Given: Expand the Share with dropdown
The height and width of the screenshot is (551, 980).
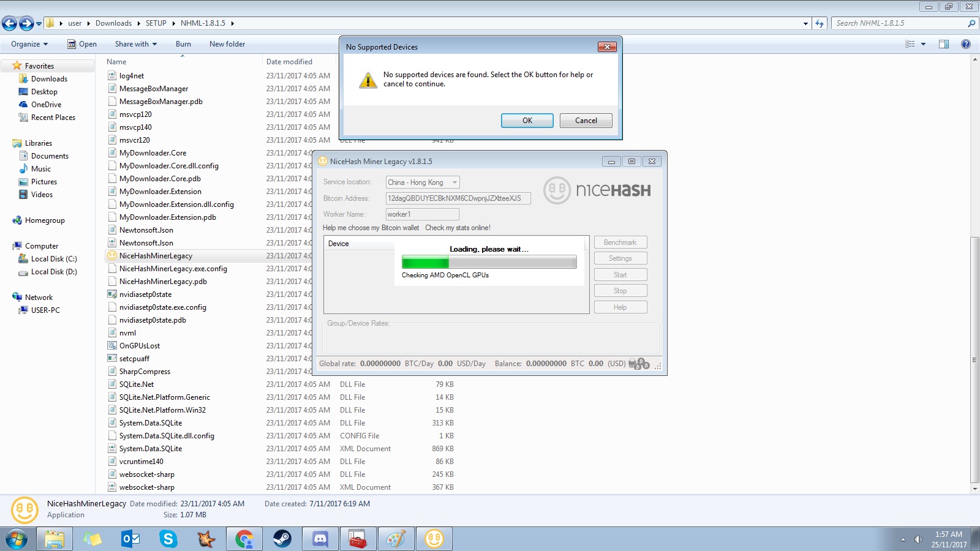Looking at the screenshot, I should 154,43.
